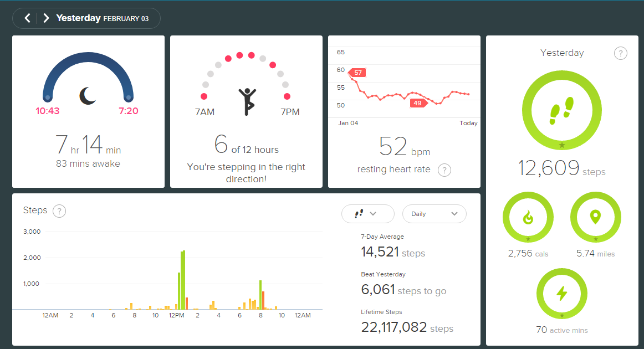Open the flame calories ring icon
This screenshot has width=644, height=349.
(528, 217)
